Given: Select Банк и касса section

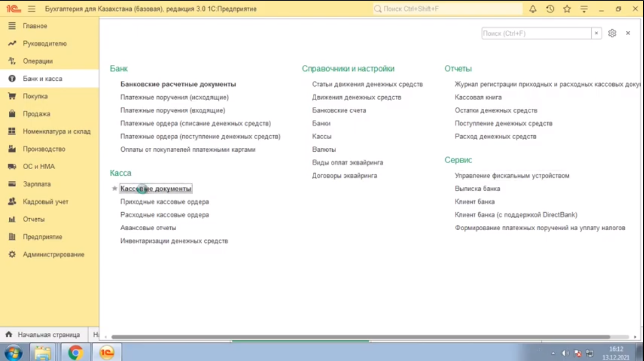Looking at the screenshot, I should (49, 79).
